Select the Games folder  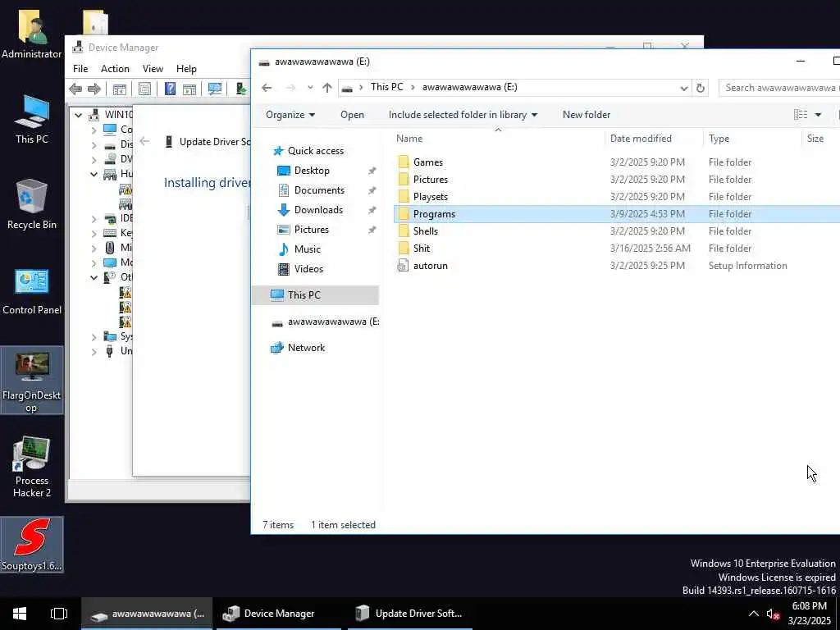pyautogui.click(x=428, y=162)
